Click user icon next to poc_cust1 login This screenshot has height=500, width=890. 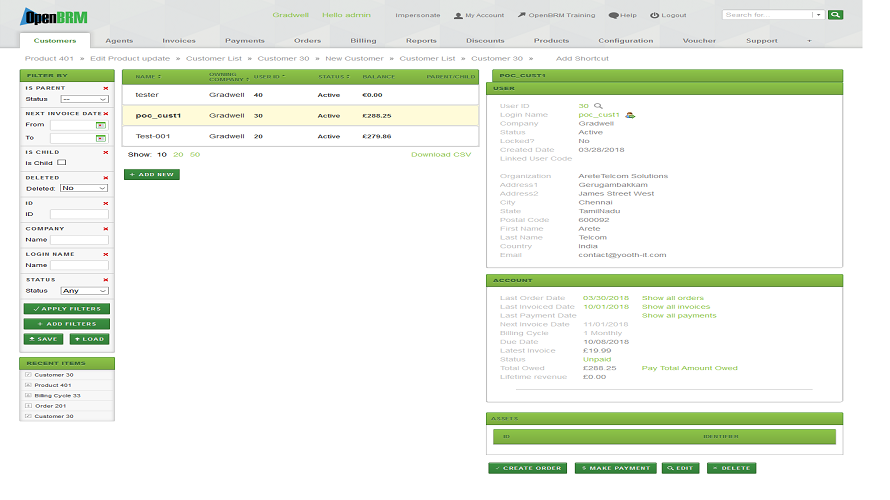point(630,115)
